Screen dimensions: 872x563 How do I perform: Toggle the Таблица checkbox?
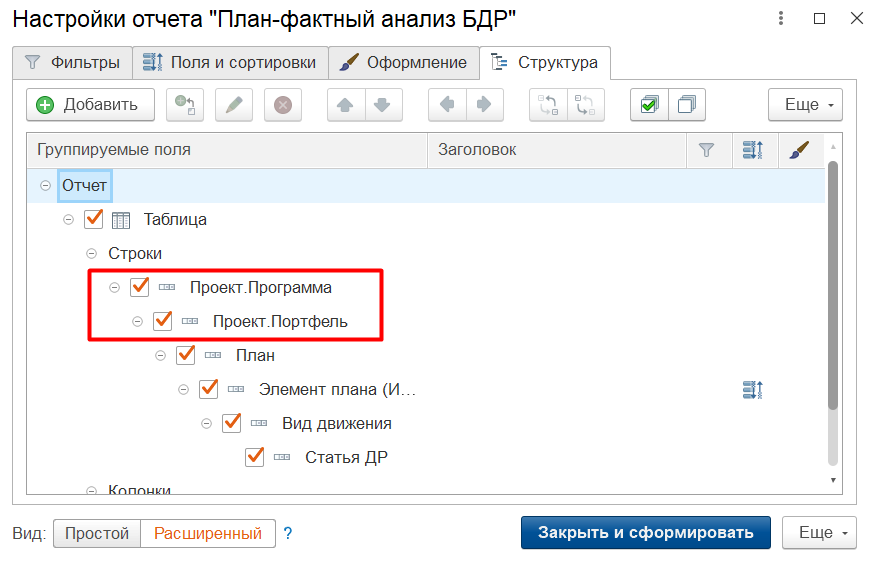(x=94, y=219)
